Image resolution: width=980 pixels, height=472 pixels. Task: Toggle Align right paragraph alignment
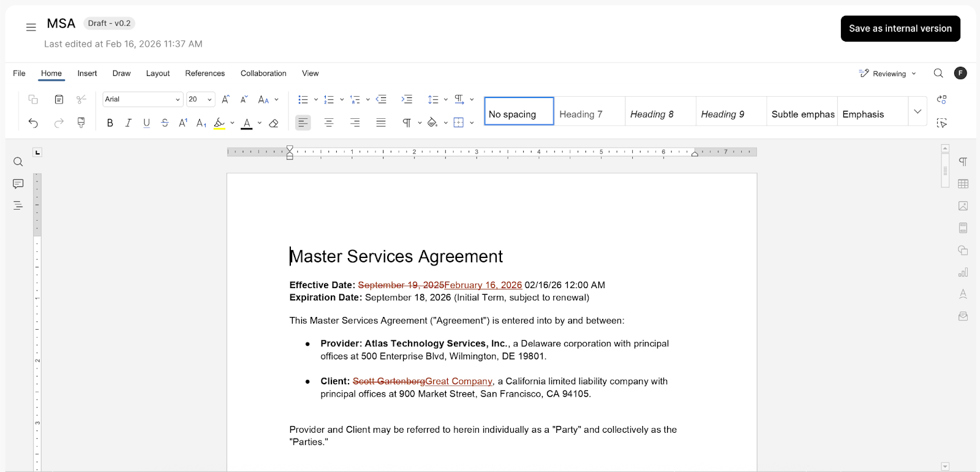click(x=355, y=123)
